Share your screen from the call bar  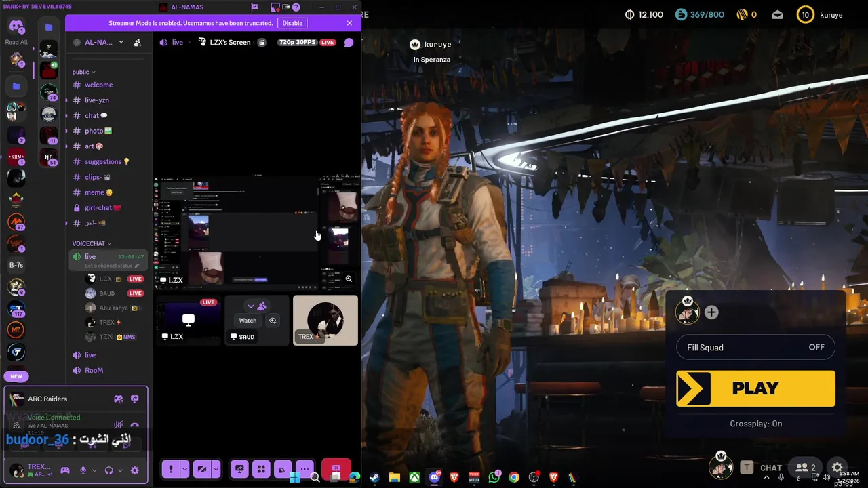[x=239, y=468]
